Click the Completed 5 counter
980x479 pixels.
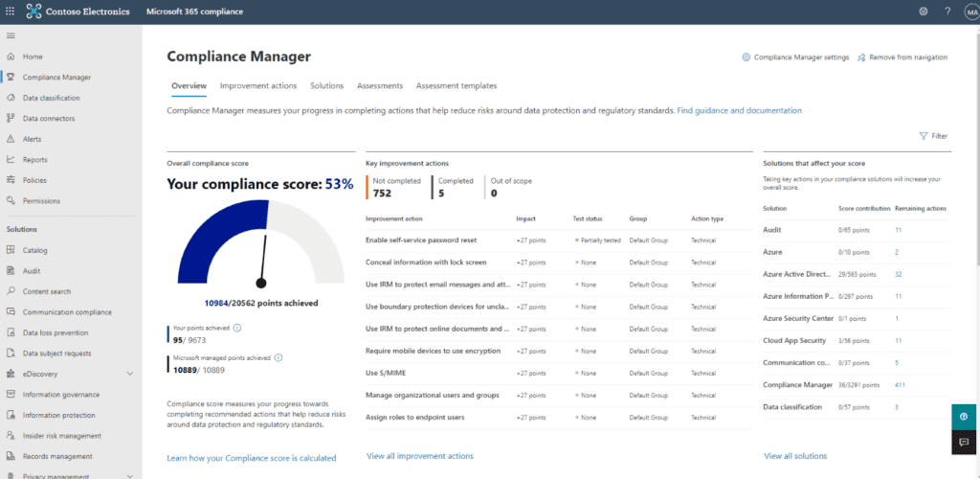pos(455,187)
